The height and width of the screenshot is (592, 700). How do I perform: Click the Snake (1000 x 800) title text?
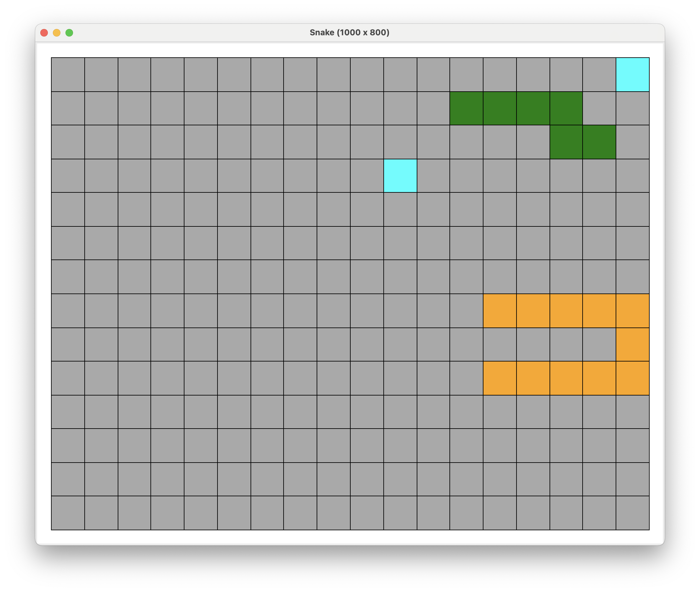click(349, 32)
